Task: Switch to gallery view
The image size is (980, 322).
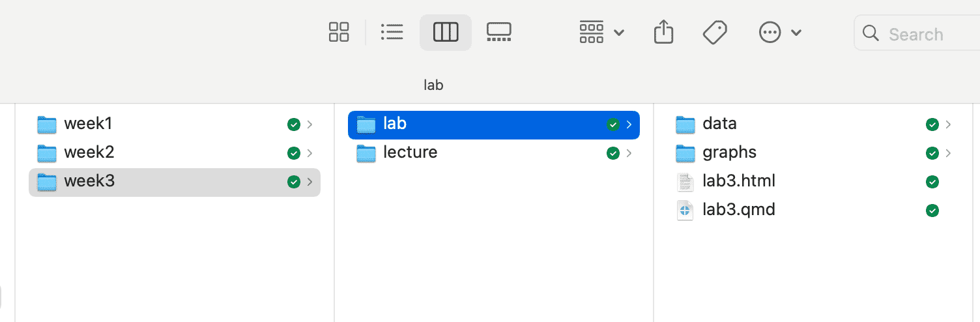Action: pyautogui.click(x=498, y=32)
